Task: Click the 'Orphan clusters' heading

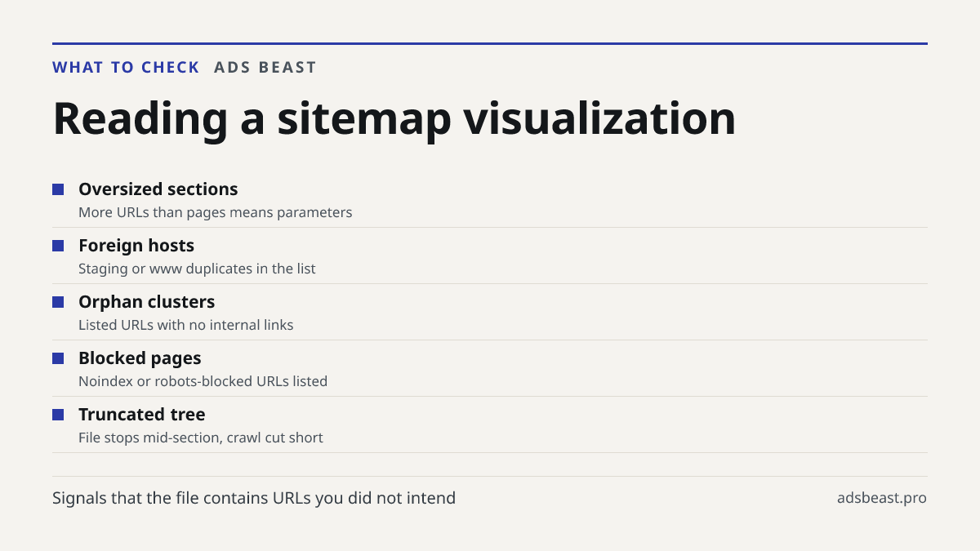Action: (147, 302)
